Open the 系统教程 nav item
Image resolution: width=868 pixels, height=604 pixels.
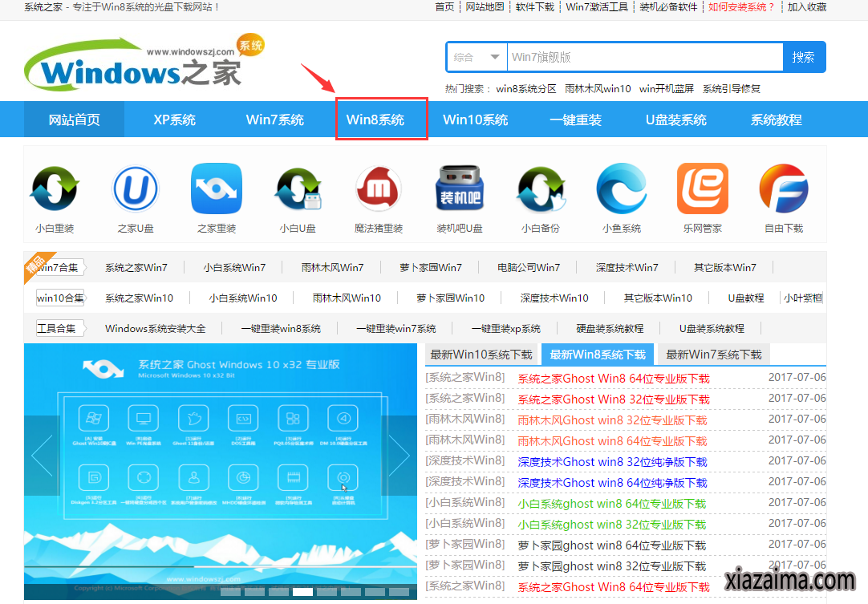coord(776,120)
